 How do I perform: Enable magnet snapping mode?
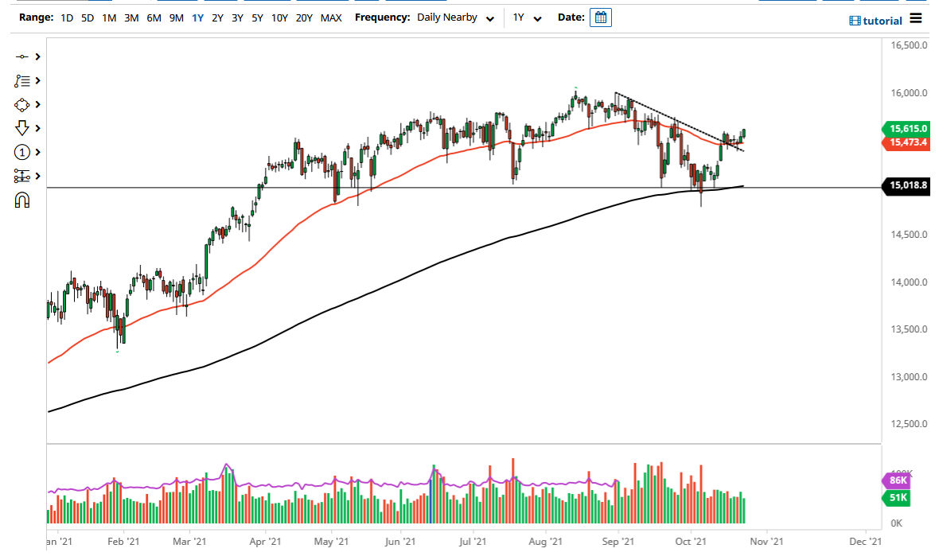click(21, 199)
